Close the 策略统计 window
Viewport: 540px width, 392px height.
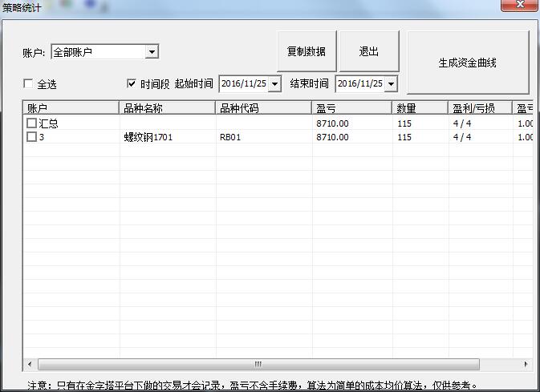(518, 6)
